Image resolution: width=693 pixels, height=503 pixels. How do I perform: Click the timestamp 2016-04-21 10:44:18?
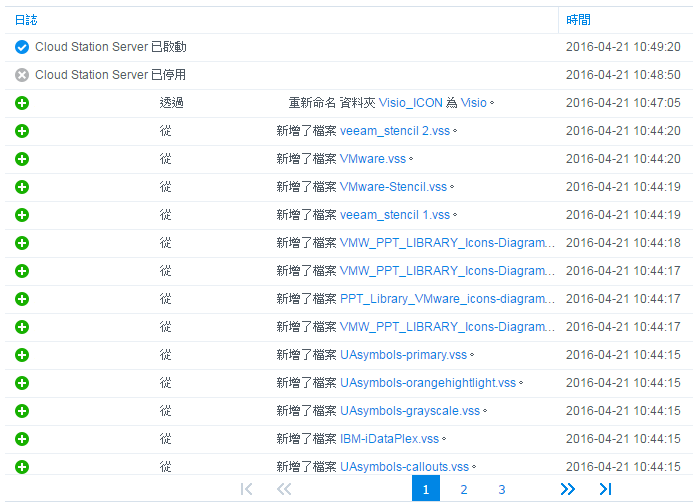tap(623, 243)
